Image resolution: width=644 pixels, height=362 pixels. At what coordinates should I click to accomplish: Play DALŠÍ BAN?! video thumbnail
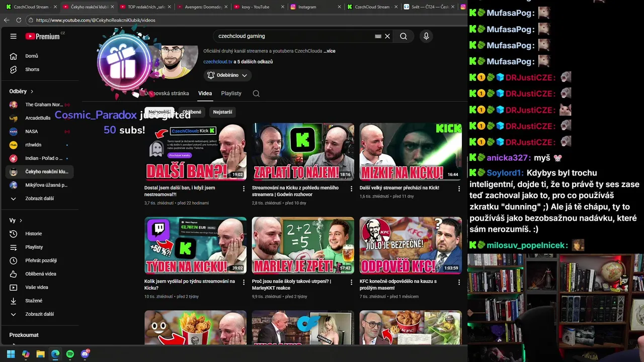click(195, 152)
